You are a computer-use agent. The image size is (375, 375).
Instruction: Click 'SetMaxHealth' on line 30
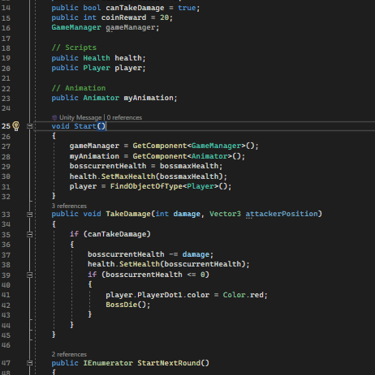point(128,176)
